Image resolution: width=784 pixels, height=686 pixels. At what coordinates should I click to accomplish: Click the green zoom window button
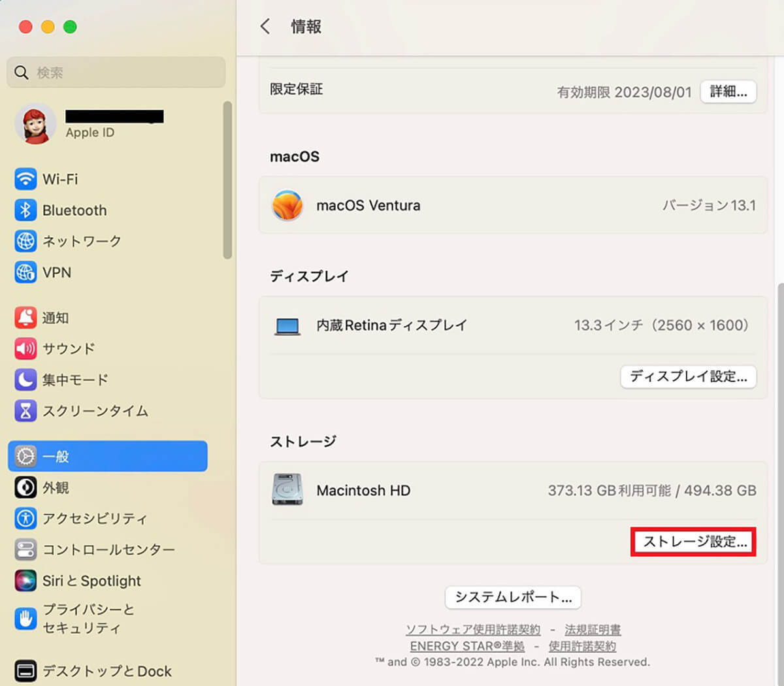70,27
